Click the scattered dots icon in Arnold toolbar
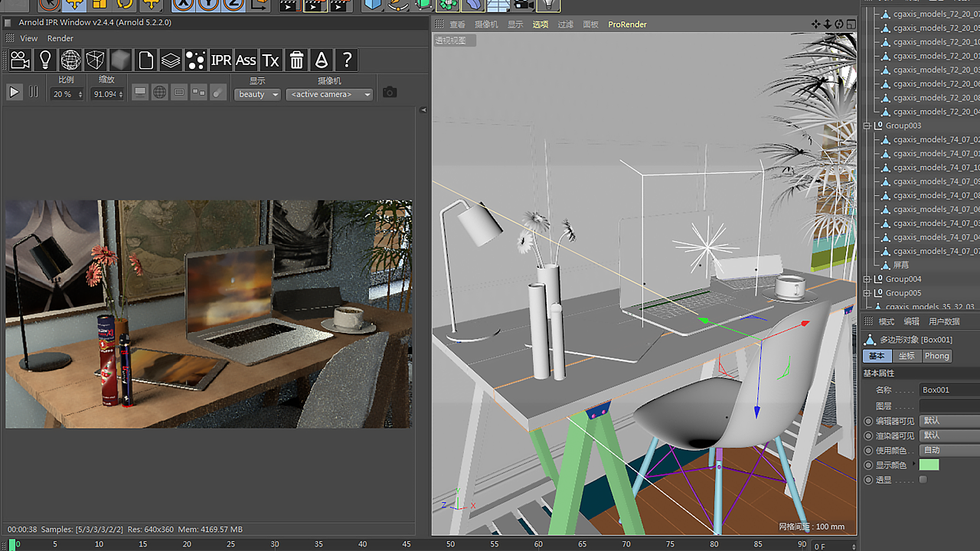Screen dimensions: 980x551 (195, 60)
